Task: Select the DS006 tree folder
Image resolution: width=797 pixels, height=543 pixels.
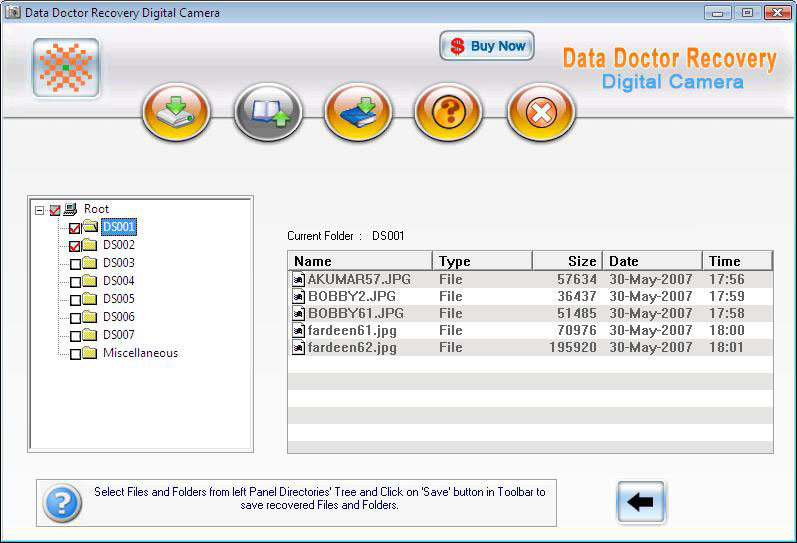Action: (119, 317)
